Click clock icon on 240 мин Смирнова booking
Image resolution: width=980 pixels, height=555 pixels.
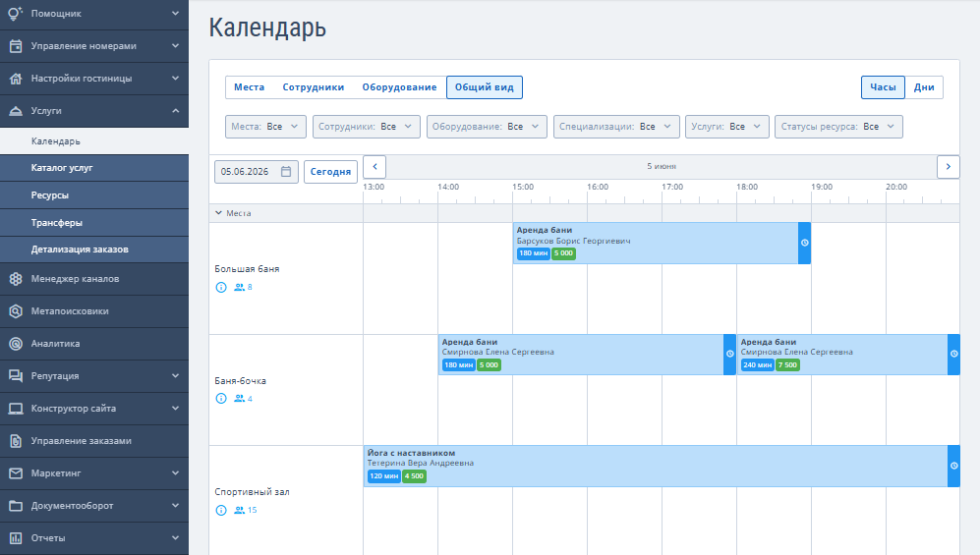pos(953,354)
